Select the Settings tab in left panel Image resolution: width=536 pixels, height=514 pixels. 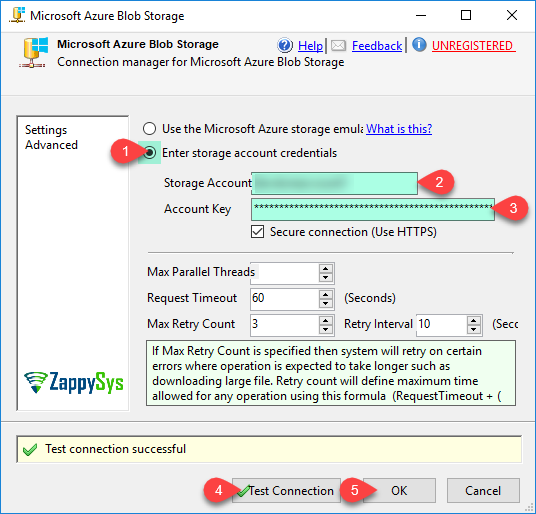[x=46, y=130]
